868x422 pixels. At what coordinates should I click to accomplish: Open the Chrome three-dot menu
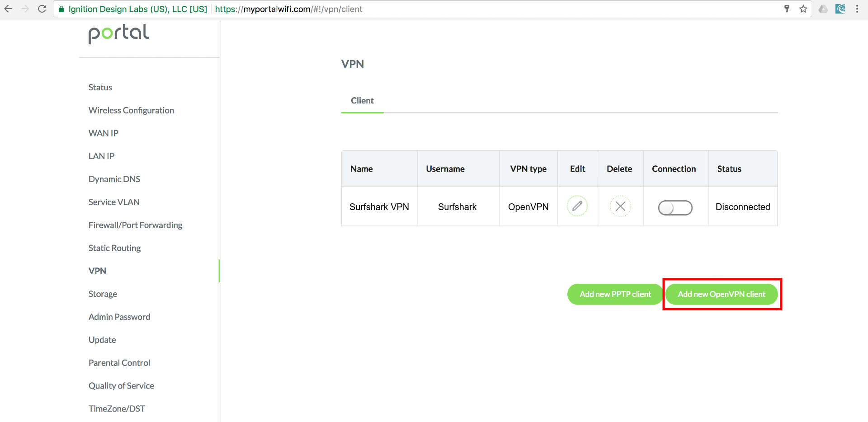pos(857,9)
